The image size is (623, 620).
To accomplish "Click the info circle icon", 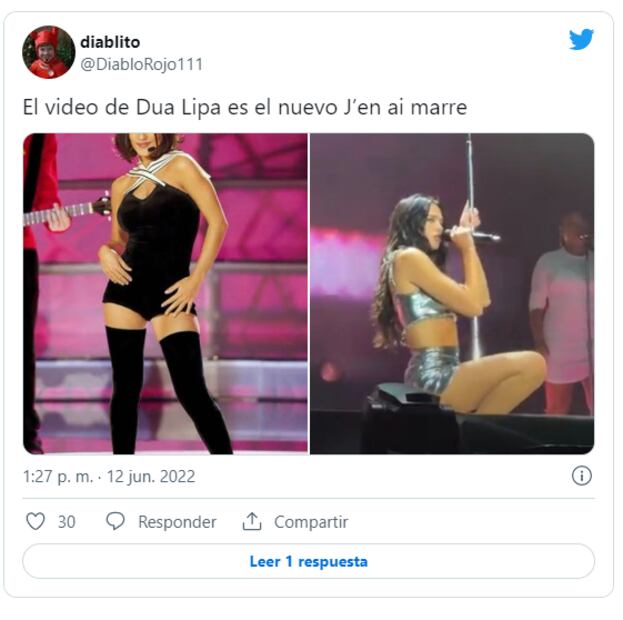I will point(582,476).
